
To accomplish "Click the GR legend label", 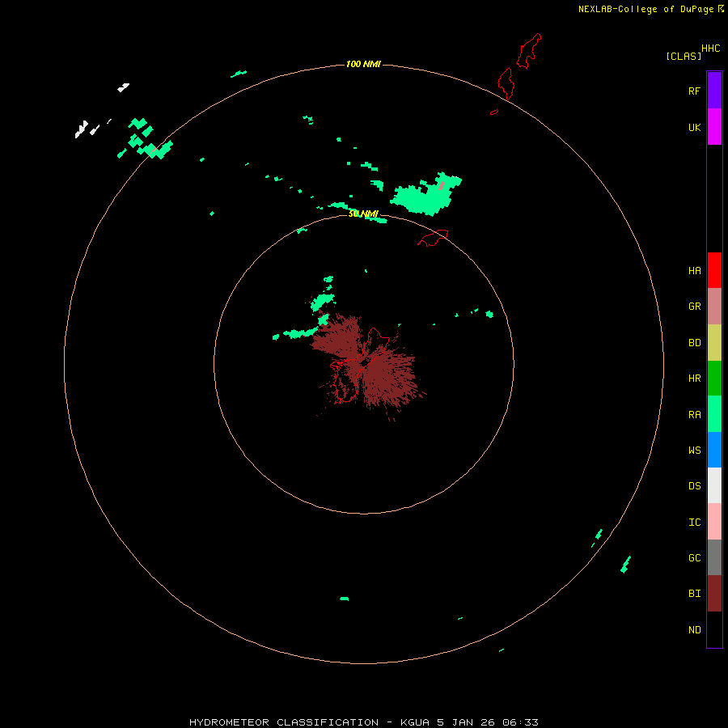I will [x=694, y=307].
